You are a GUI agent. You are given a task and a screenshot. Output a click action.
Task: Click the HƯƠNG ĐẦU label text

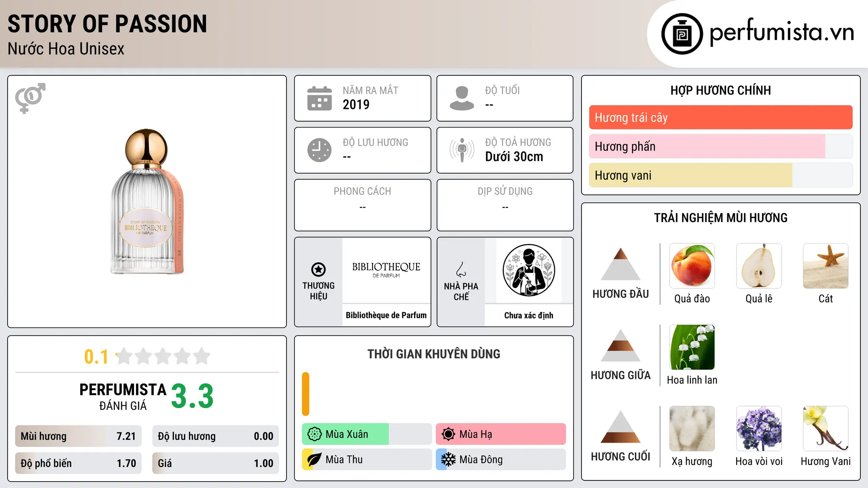coord(620,294)
